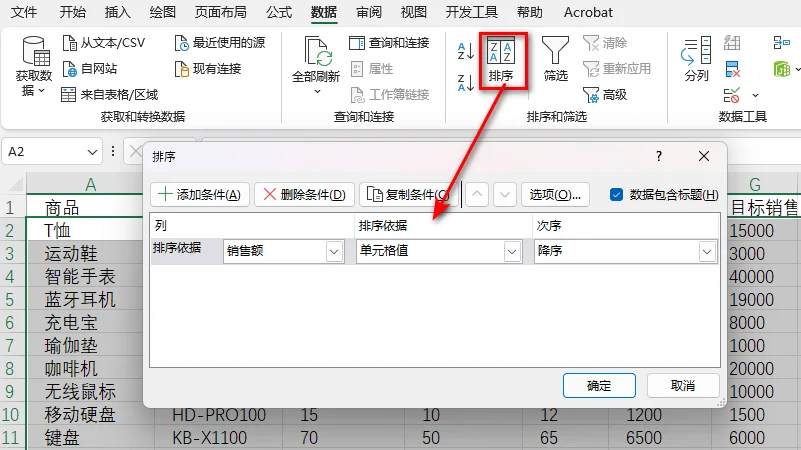The image size is (801, 450).
Task: Click the Flash Fill icon in Data Tools
Action: pyautogui.click(x=732, y=43)
